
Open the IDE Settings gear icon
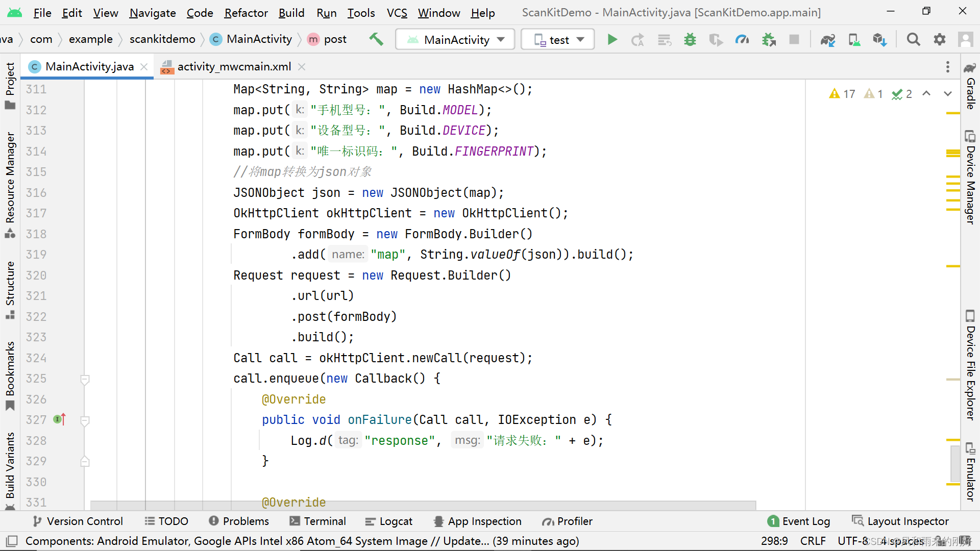(x=940, y=39)
